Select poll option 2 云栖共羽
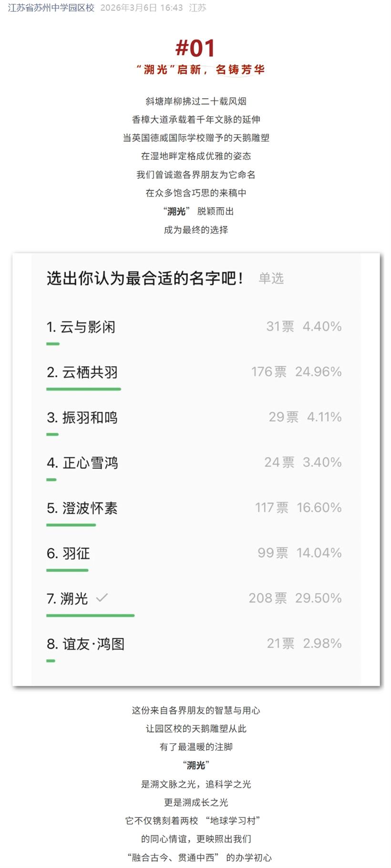The image size is (391, 868). (82, 372)
